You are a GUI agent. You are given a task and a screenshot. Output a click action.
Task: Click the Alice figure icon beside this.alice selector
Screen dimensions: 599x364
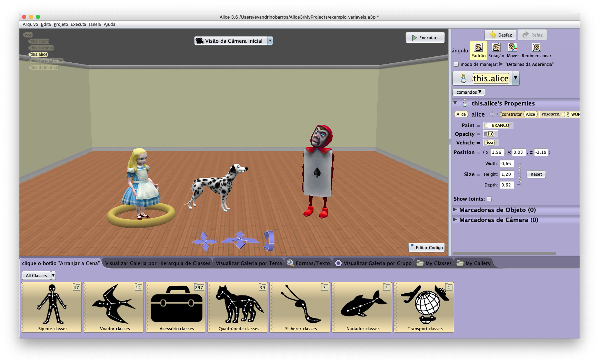pyautogui.click(x=463, y=79)
